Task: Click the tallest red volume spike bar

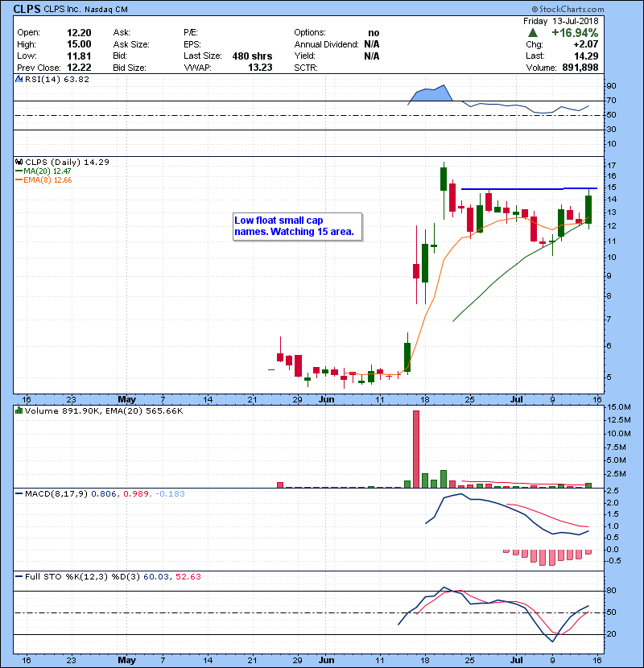Action: pyautogui.click(x=416, y=449)
